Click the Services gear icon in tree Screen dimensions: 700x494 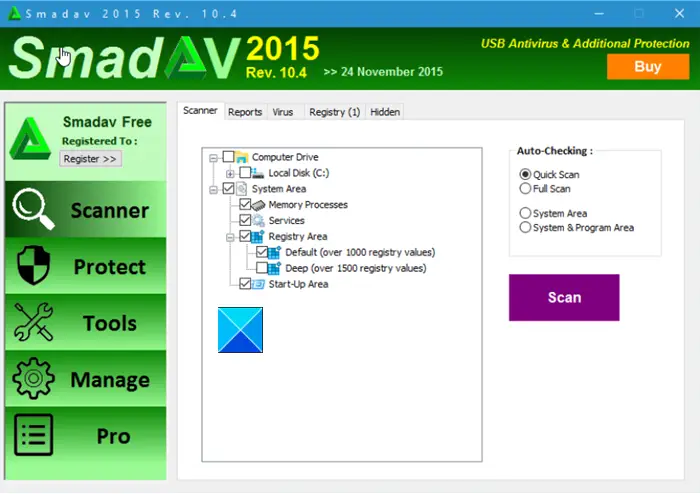[x=258, y=220]
